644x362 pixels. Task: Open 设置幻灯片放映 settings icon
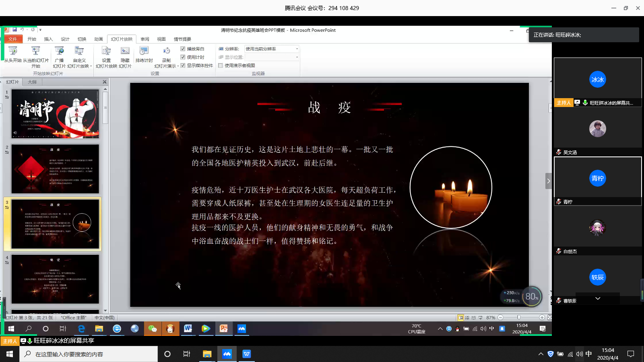(x=106, y=51)
